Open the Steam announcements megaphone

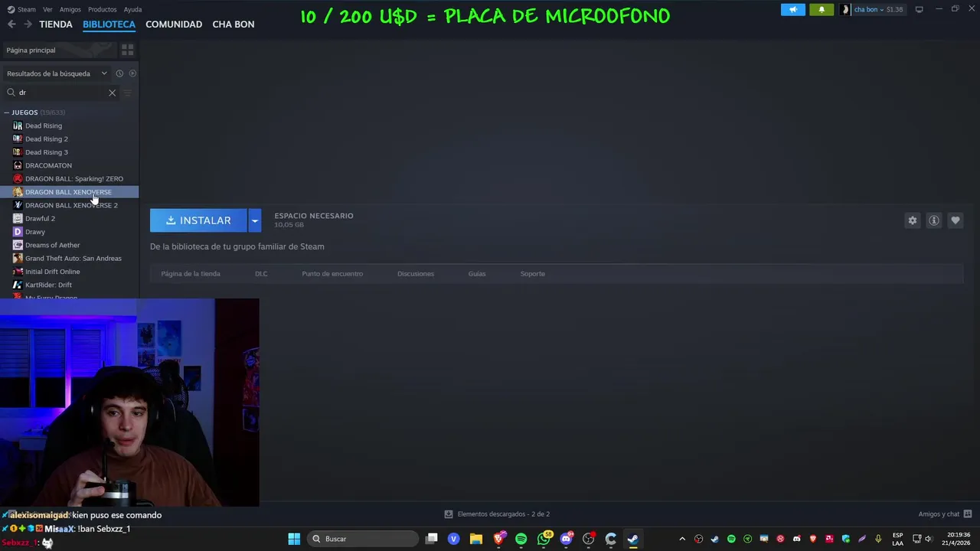793,9
